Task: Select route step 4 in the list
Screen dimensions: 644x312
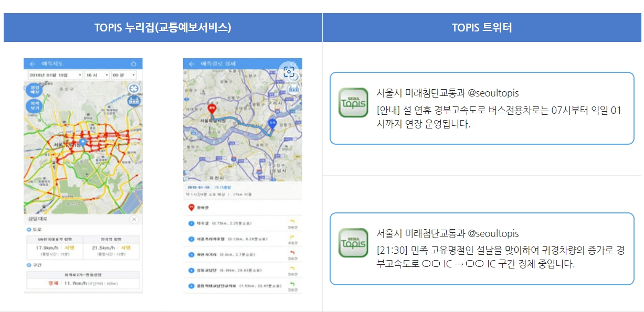Action: point(242,270)
